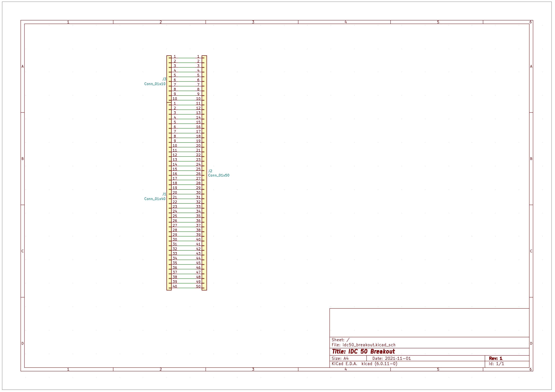Select the Rev: 1 field in title block
Image resolution: width=555 pixels, height=392 pixels.
(495, 358)
